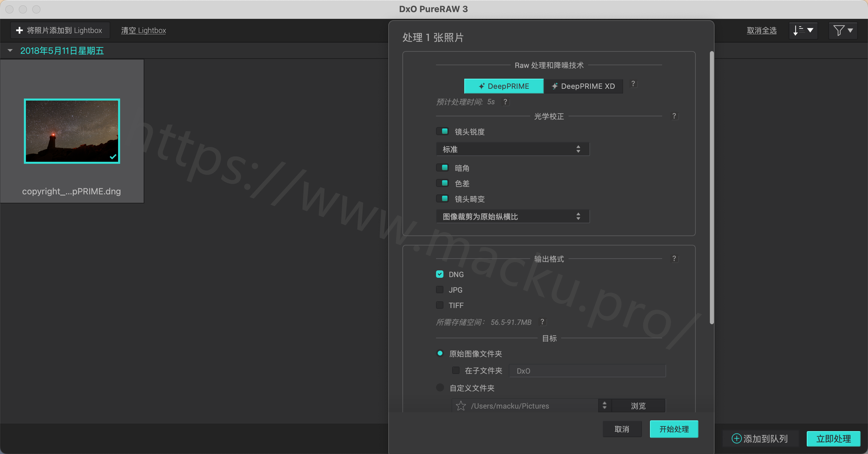Click help icon for 输出格式 section
868x454 pixels.
tap(674, 258)
